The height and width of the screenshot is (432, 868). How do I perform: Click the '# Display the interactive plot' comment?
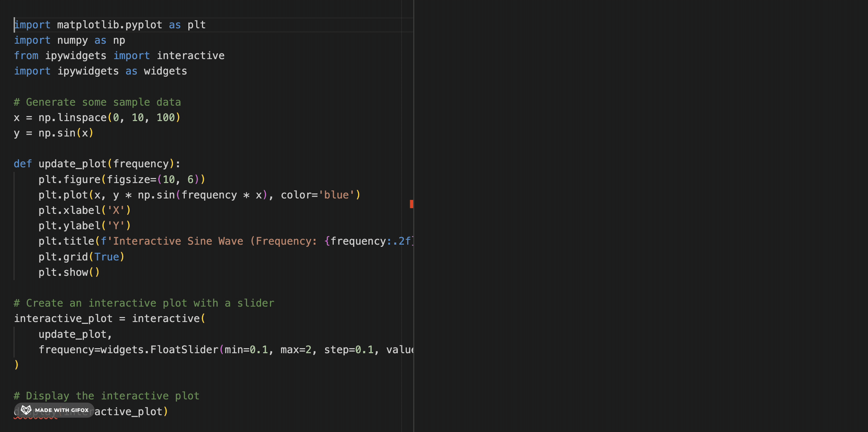[x=106, y=396]
